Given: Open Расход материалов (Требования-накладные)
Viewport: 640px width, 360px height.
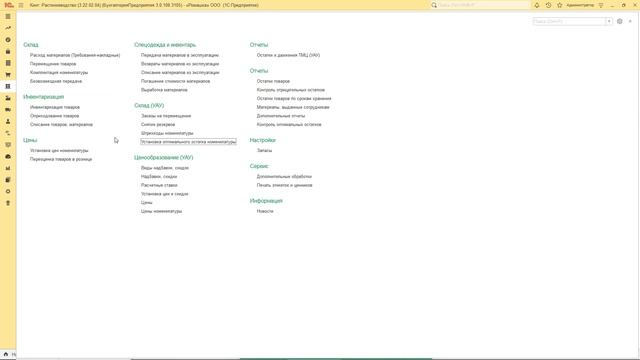Looking at the screenshot, I should [75, 55].
